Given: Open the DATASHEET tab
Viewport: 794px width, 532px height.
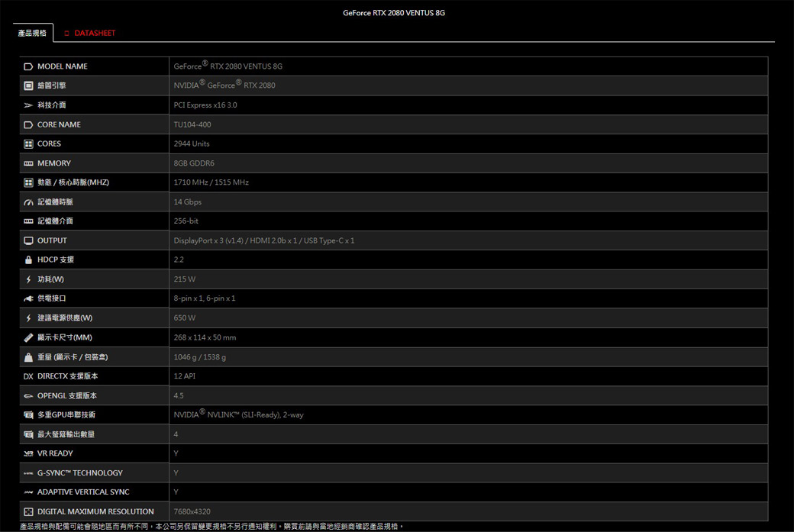Looking at the screenshot, I should pyautogui.click(x=95, y=33).
